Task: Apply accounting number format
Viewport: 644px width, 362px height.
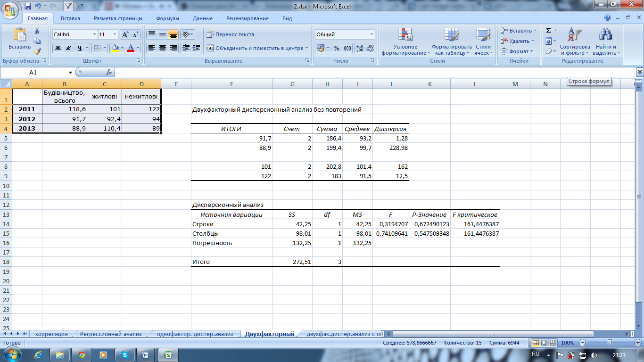Action: (321, 48)
